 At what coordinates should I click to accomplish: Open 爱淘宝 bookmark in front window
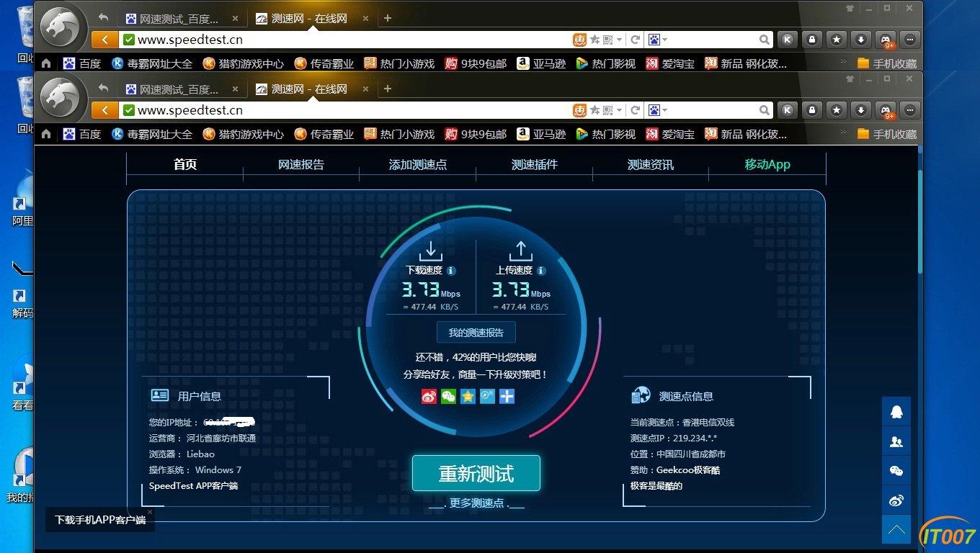670,134
